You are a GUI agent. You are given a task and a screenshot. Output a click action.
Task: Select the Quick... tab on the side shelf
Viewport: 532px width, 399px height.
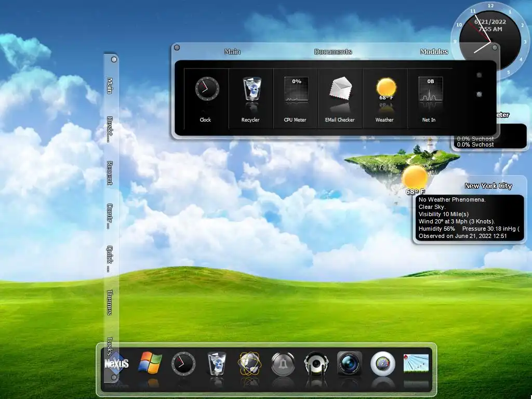click(110, 259)
